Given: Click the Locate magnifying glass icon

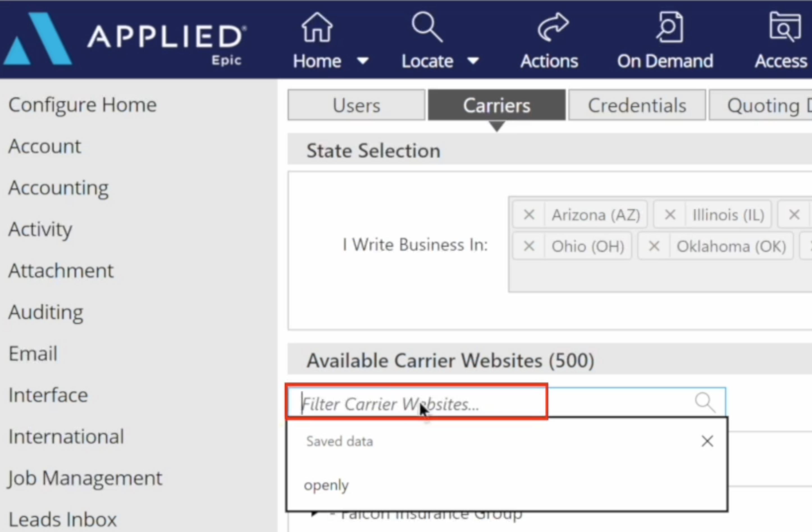Looking at the screenshot, I should pyautogui.click(x=426, y=27).
